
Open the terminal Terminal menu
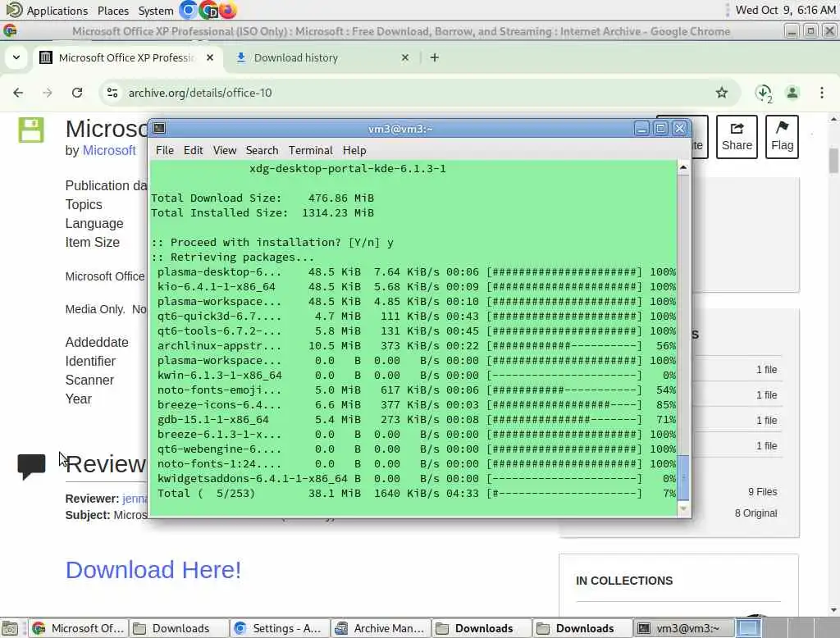click(x=311, y=151)
